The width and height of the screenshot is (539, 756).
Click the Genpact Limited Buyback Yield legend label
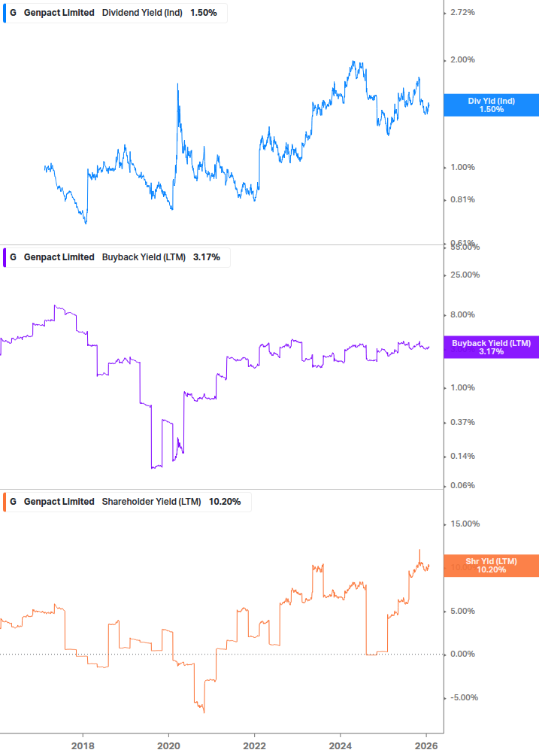click(x=116, y=257)
